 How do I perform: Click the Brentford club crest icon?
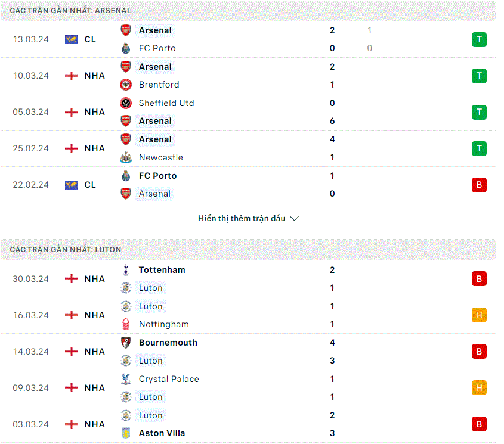pyautogui.click(x=126, y=85)
